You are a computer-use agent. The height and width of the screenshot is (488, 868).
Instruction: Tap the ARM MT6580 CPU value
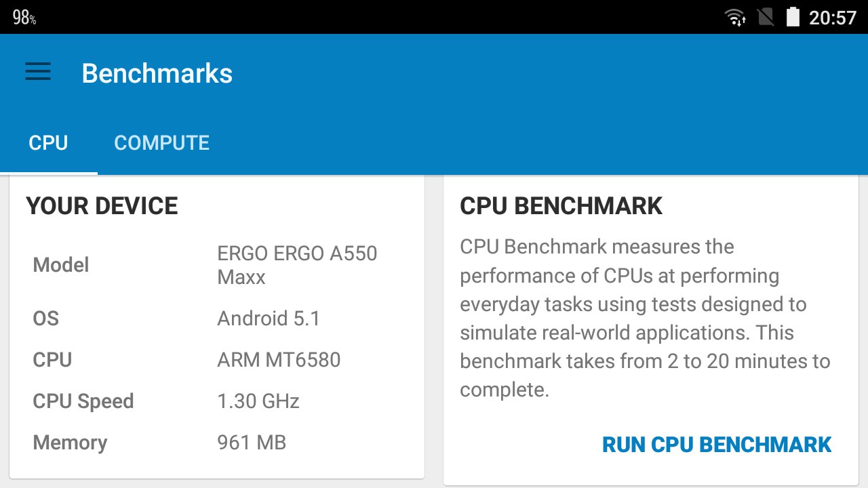coord(279,360)
